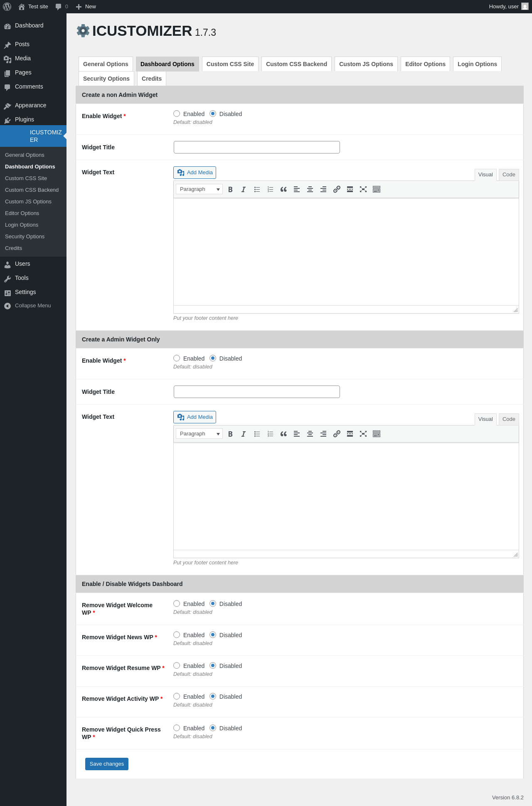
Task: Open the Editor Options tab
Action: (x=425, y=64)
